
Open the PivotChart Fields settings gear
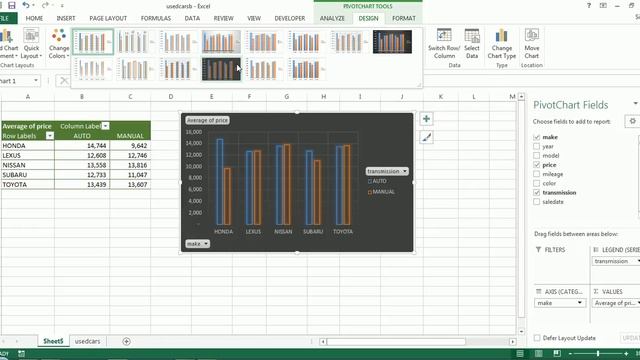click(x=632, y=121)
